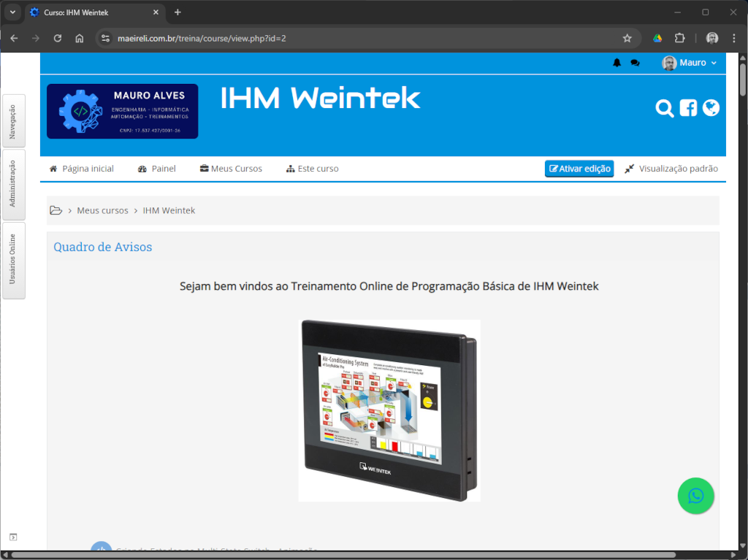This screenshot has height=560, width=748.
Task: Open the site search magnifier icon
Action: click(664, 108)
